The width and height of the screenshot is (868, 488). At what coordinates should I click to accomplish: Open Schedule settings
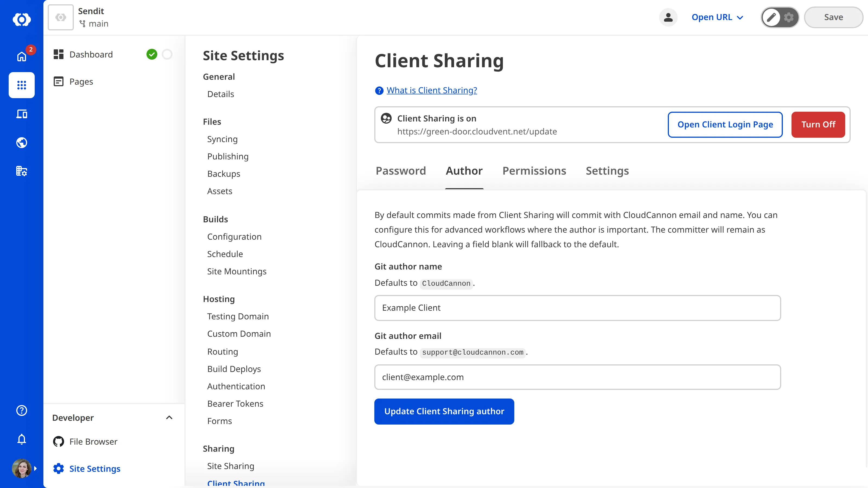tap(225, 254)
